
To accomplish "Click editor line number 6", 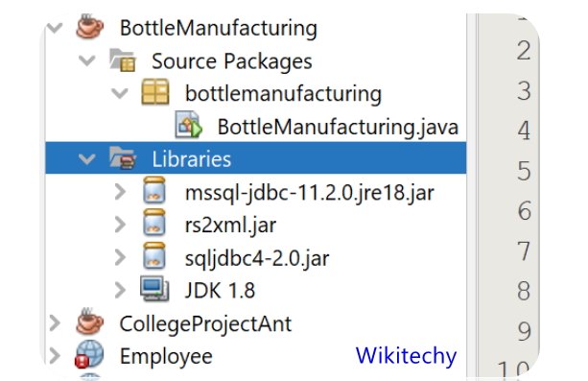I will coord(525,210).
